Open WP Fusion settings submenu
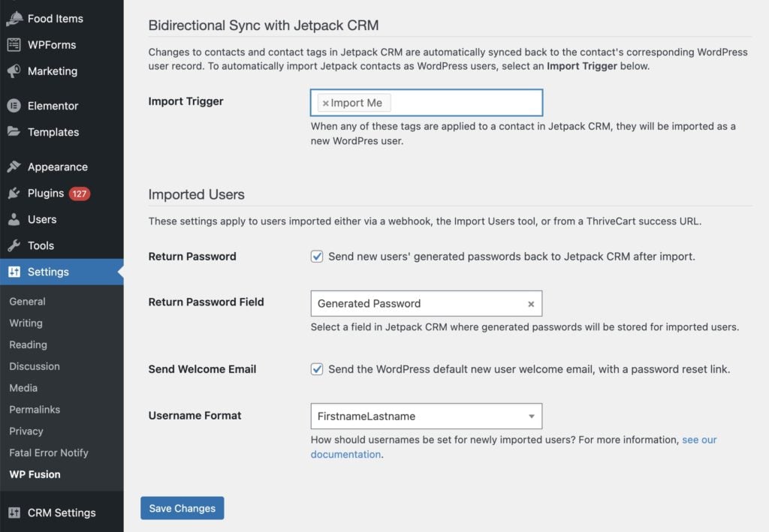769x532 pixels. point(35,474)
